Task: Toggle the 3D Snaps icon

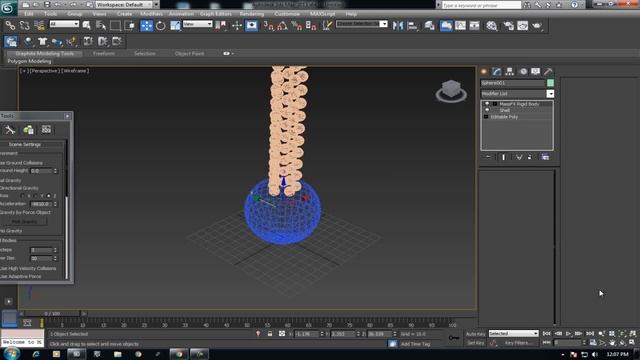Action: [x=268, y=26]
